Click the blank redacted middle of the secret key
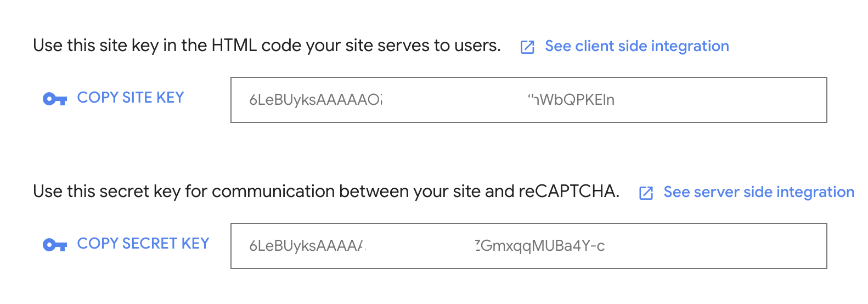Viewport: 868px width, 304px height. (420, 246)
